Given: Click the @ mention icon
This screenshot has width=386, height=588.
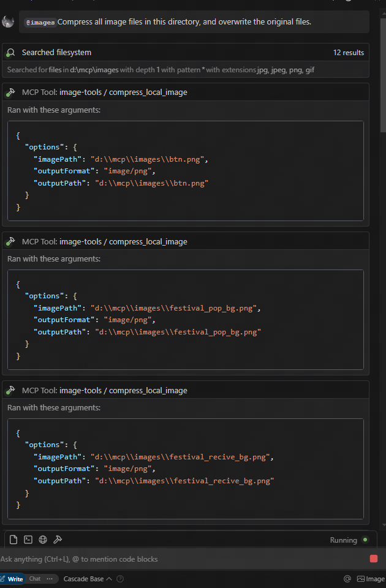Looking at the screenshot, I should (347, 579).
